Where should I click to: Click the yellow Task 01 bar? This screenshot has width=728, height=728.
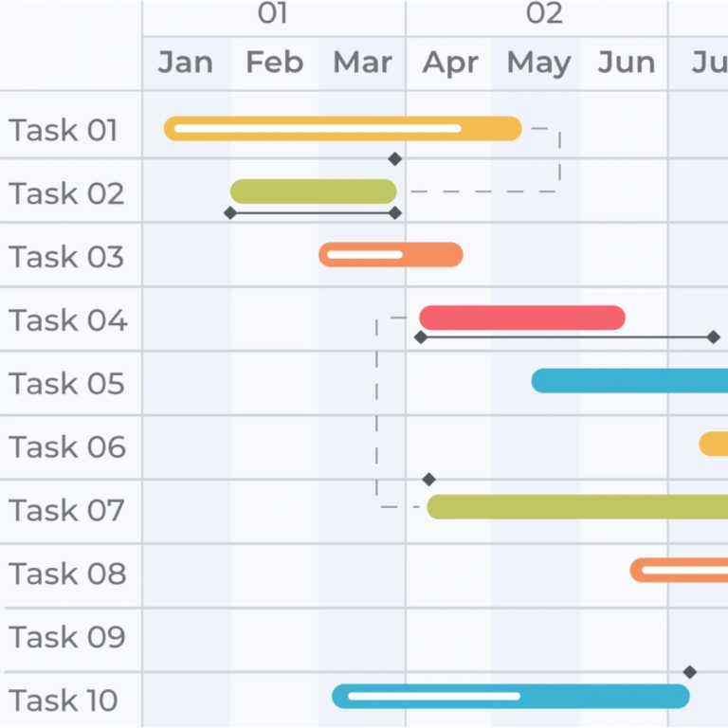[x=342, y=128]
